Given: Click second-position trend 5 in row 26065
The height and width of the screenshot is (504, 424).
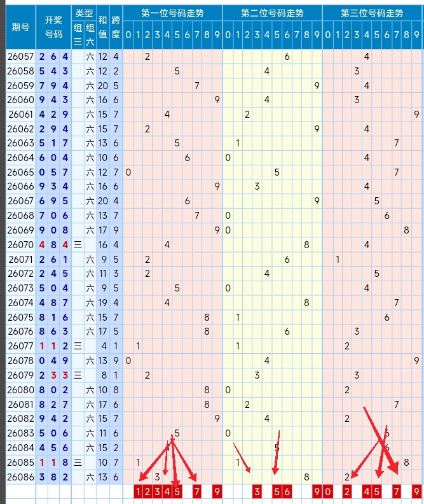Looking at the screenshot, I should 277,172.
